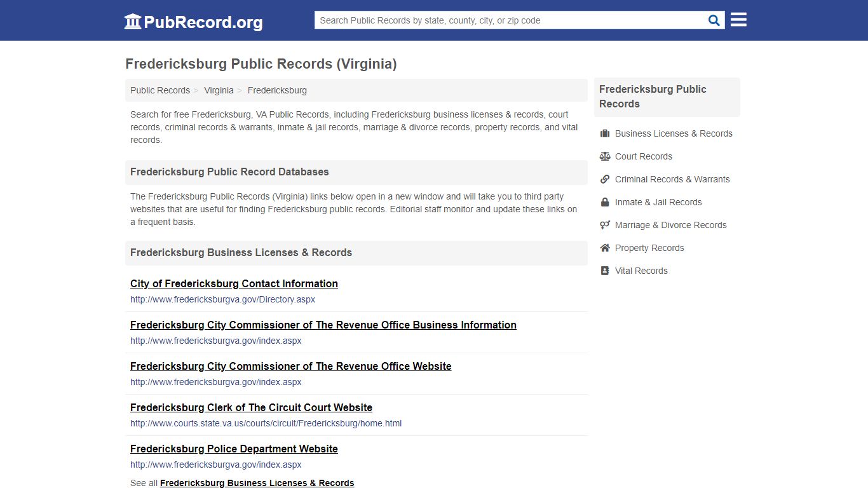868x488 pixels.
Task: Click the address book icon beside Vital Records
Action: (605, 271)
